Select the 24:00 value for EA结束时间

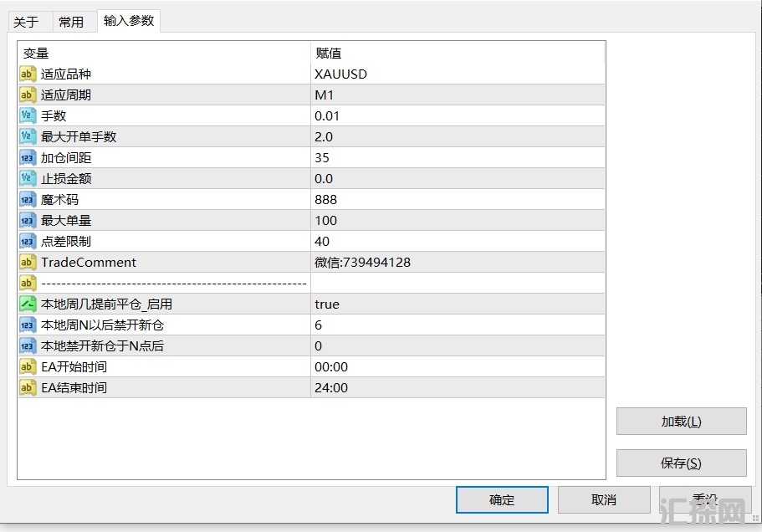[458, 387]
